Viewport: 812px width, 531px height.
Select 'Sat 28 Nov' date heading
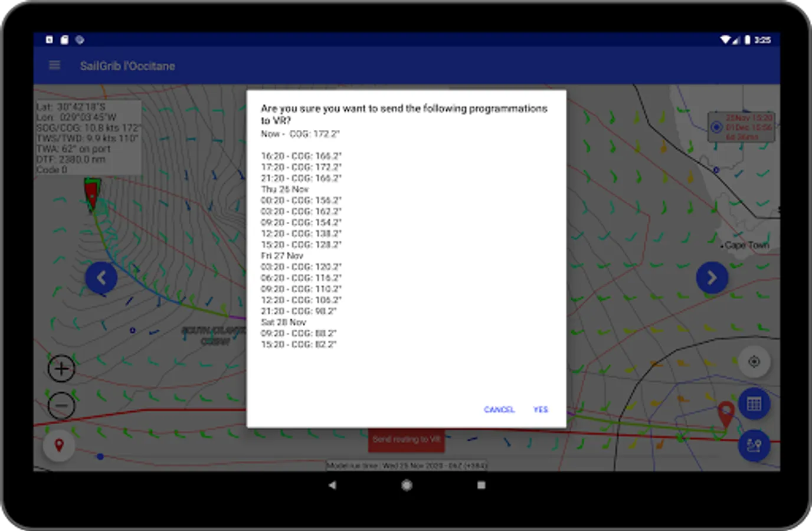[x=283, y=322]
